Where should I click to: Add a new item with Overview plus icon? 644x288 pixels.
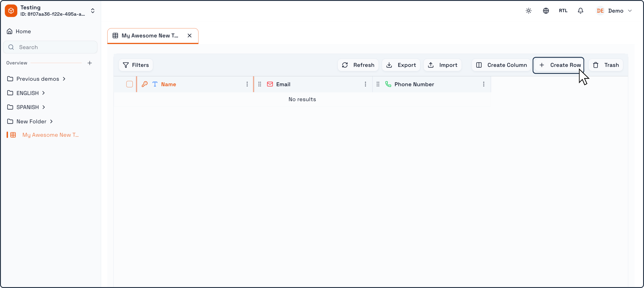(x=90, y=63)
